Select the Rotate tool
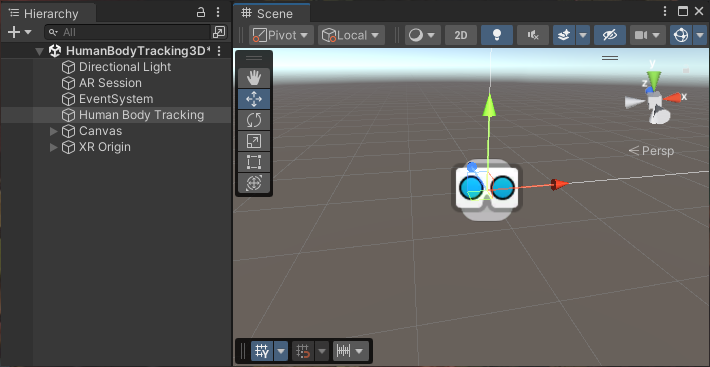Viewport: 710px width, 367px height. [254, 120]
